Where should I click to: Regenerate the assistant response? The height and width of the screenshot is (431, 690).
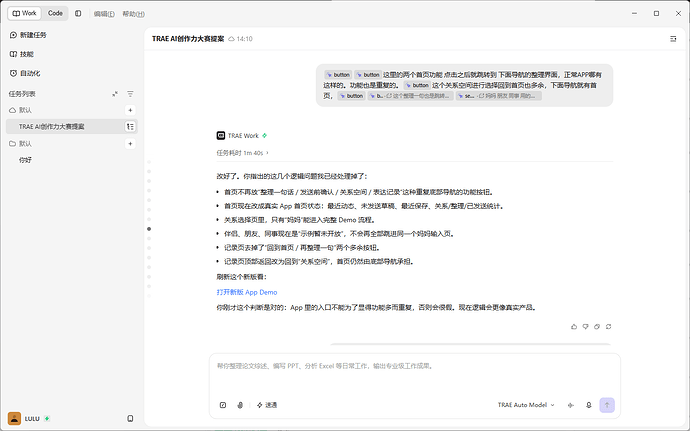point(609,327)
